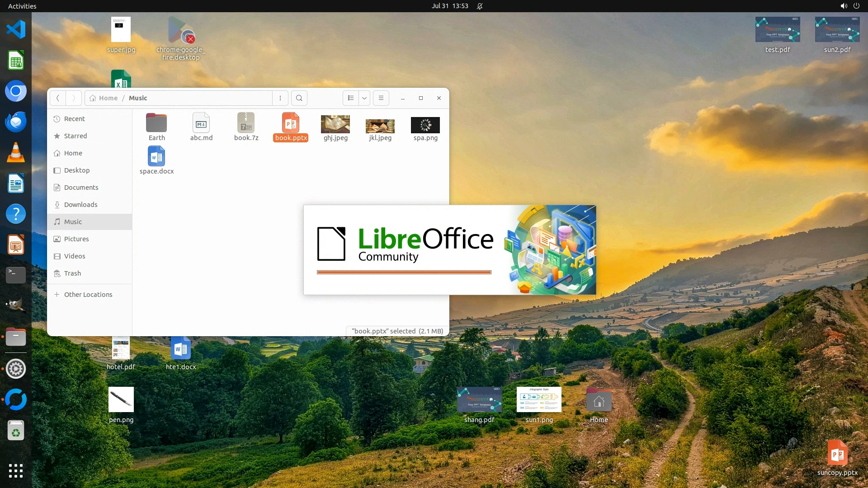
Task: Click the Music path bar segment
Action: (138, 98)
